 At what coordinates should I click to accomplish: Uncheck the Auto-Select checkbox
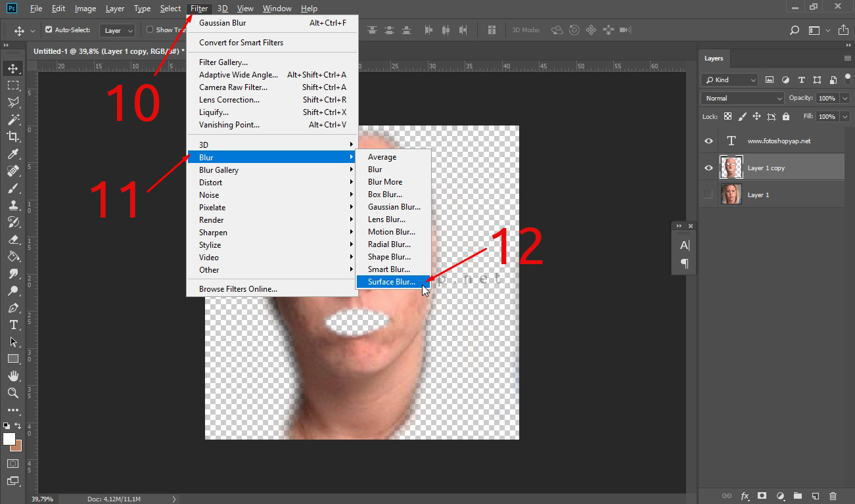point(49,30)
